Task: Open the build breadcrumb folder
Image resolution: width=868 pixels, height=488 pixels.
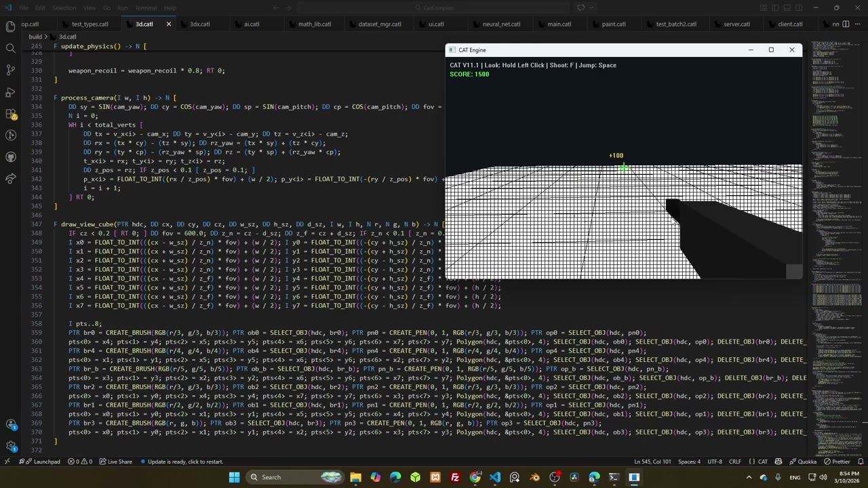Action: click(35, 37)
